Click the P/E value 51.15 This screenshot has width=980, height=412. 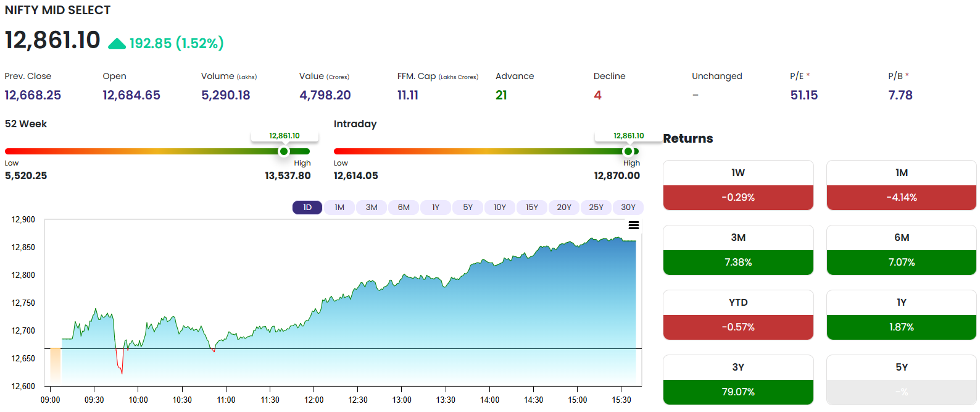tap(804, 95)
